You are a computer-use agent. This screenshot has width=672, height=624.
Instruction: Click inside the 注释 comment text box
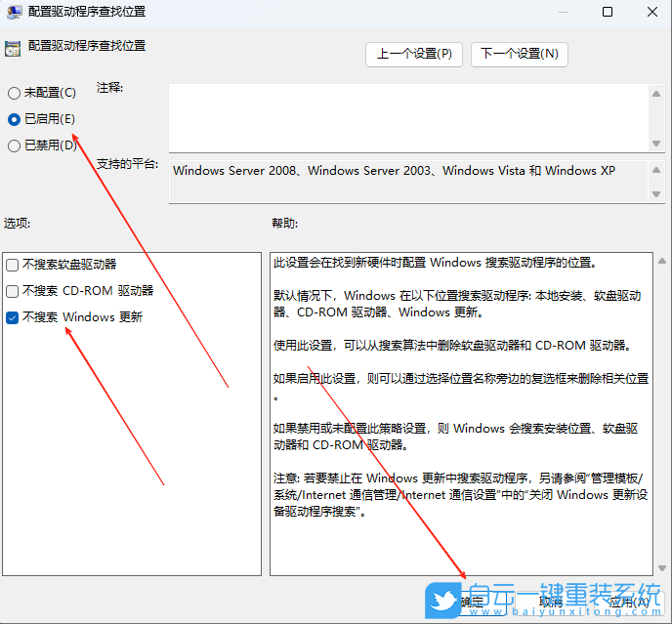(409, 118)
